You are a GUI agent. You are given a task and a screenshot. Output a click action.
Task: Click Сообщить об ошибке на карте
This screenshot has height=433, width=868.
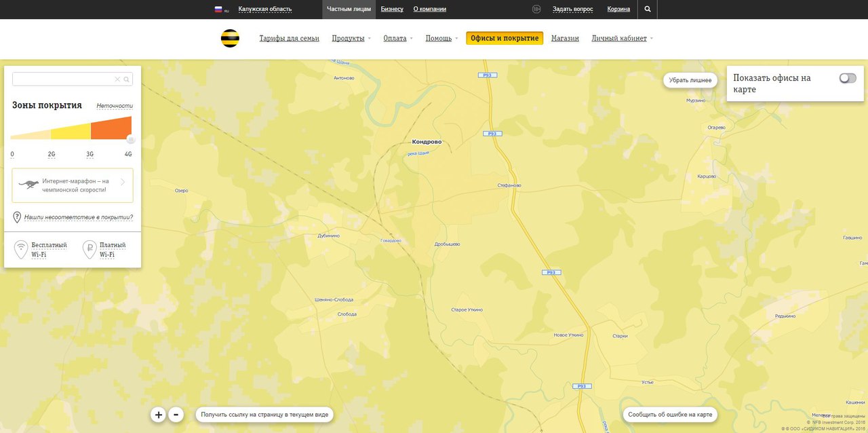tap(670, 414)
